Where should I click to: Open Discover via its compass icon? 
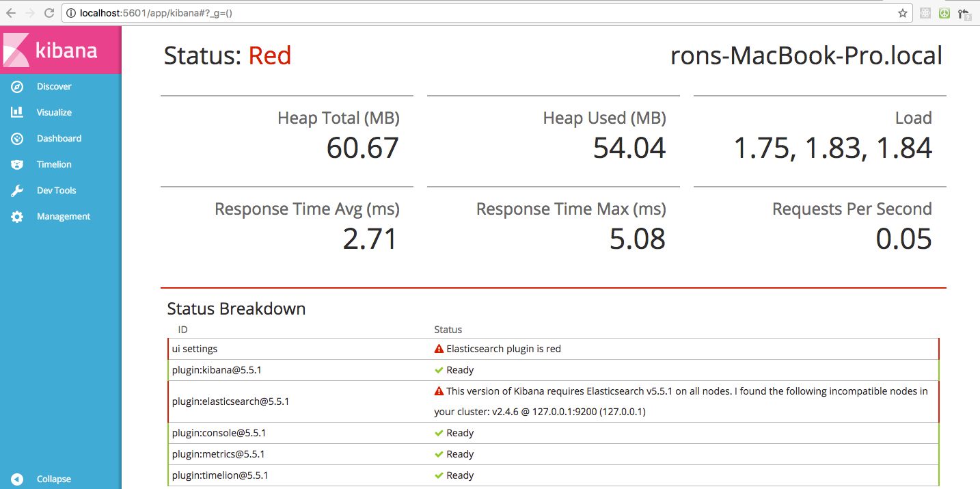point(17,87)
